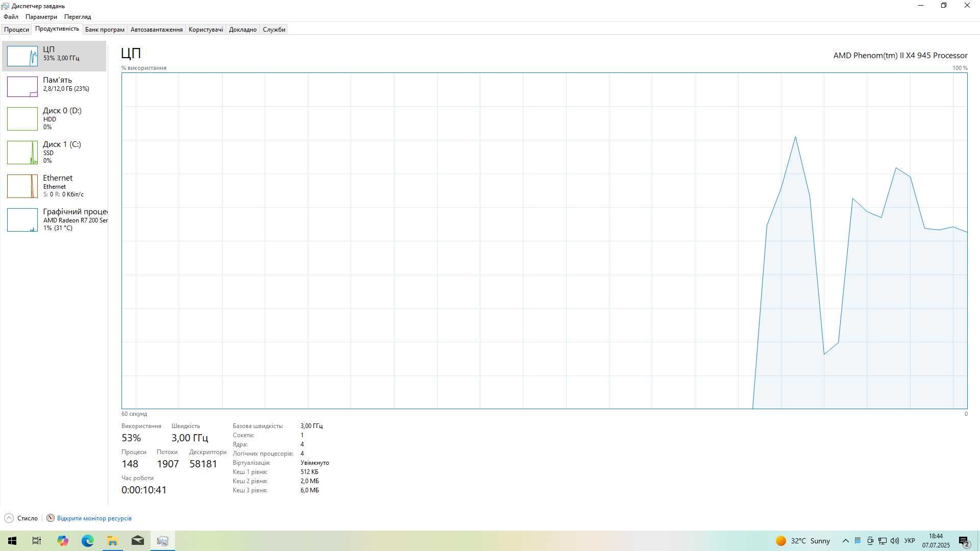The width and height of the screenshot is (980, 551).
Task: Select the ЦП mini graph in sidebar
Action: click(22, 56)
